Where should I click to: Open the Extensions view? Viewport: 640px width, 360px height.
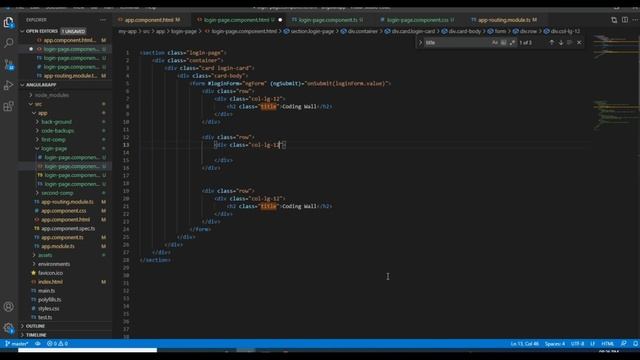(9, 107)
